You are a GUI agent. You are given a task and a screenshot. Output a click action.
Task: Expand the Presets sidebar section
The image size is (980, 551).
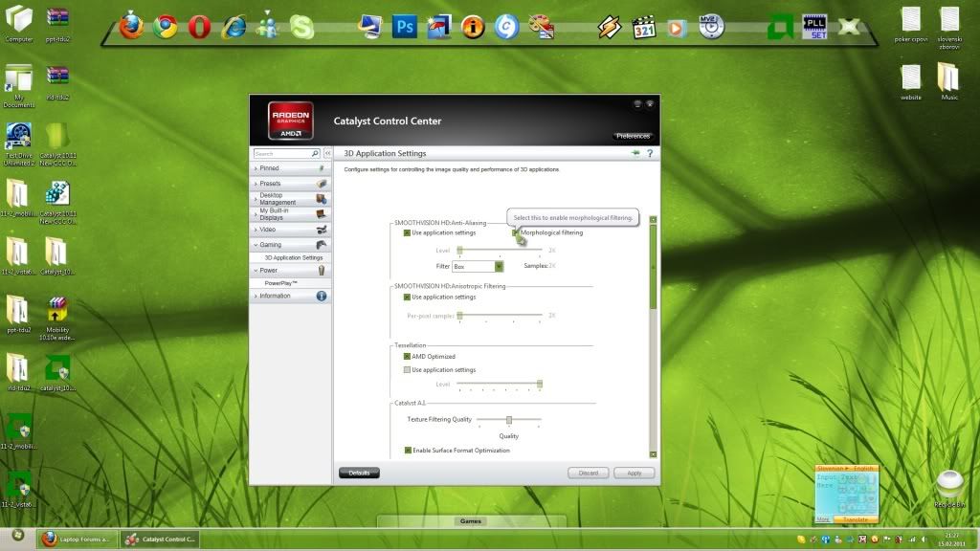291,184
